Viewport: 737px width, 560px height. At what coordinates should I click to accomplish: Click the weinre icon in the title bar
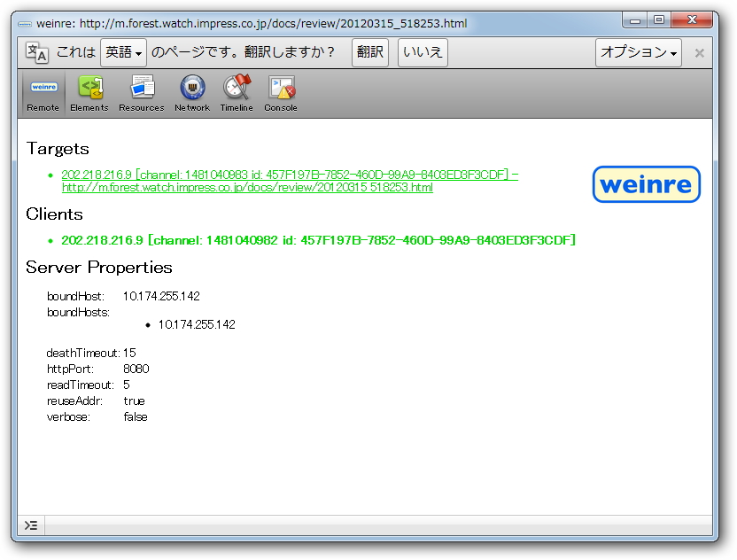pyautogui.click(x=27, y=23)
